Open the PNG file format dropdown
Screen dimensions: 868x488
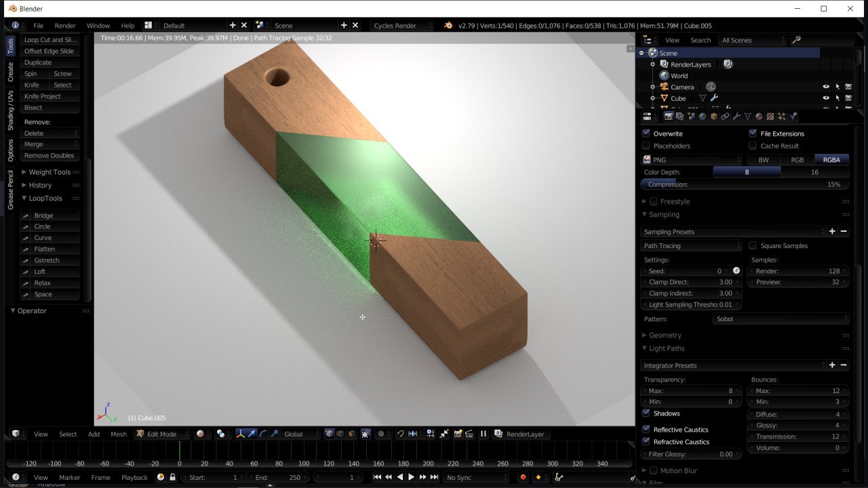coord(692,160)
